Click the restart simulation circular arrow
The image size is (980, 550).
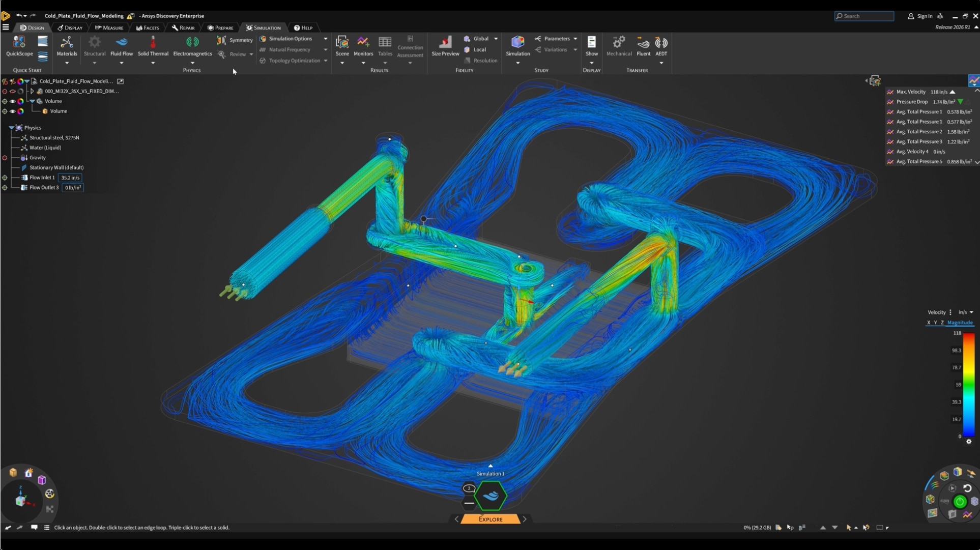(967, 488)
